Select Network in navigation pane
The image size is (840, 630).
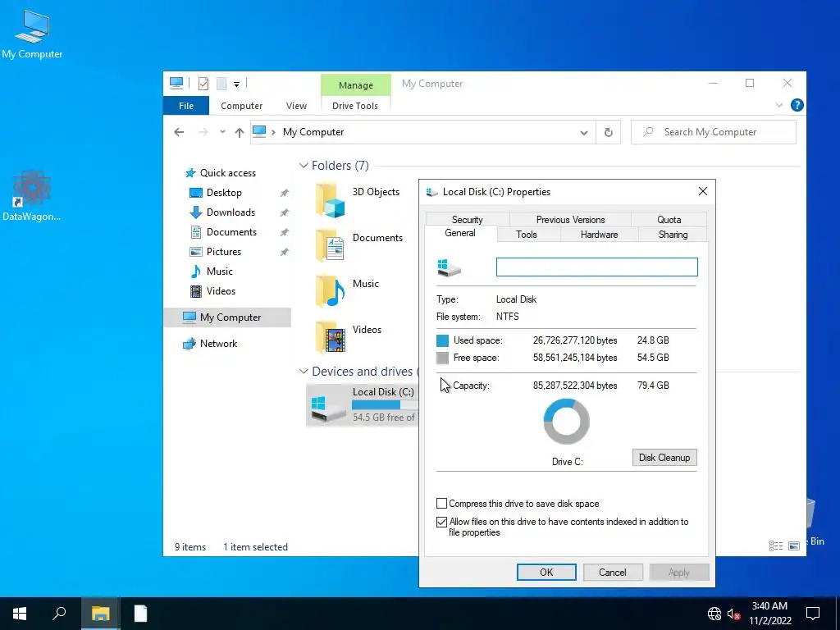pyautogui.click(x=218, y=344)
